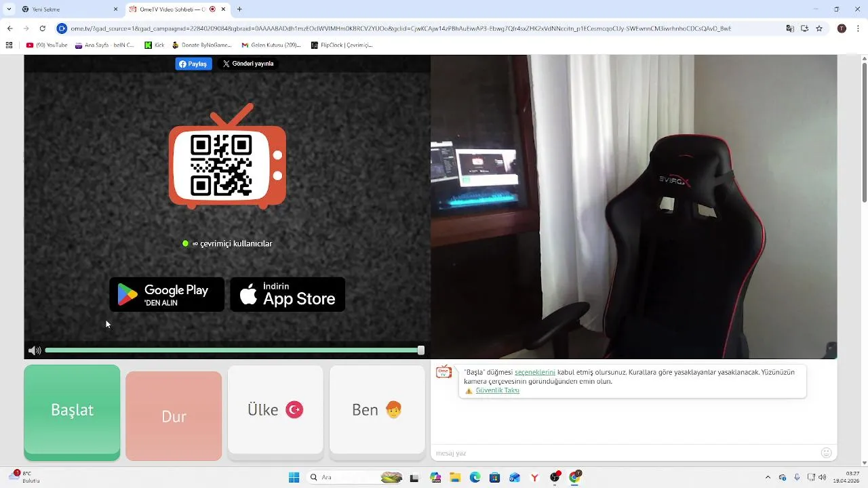Image resolution: width=868 pixels, height=488 pixels.
Task: Select the OmeTV Video Sohbeti tab
Action: [x=179, y=9]
